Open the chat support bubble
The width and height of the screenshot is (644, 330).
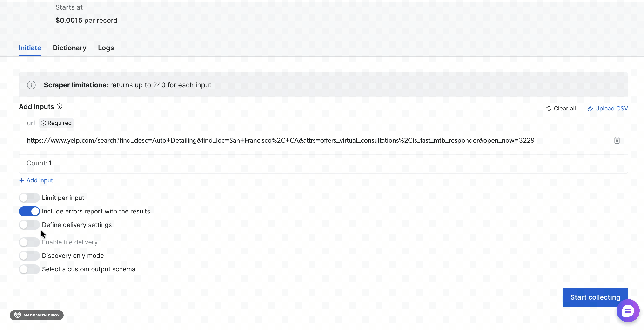tap(628, 311)
